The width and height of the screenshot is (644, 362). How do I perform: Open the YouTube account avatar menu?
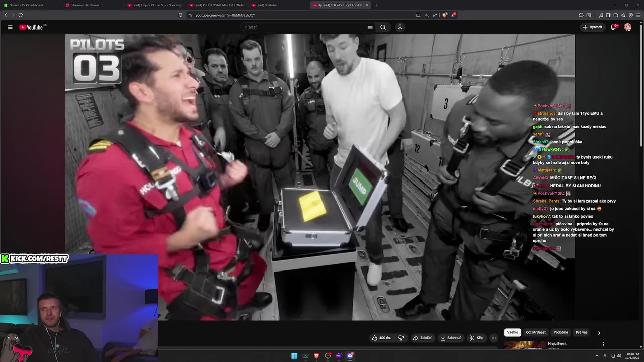628,27
